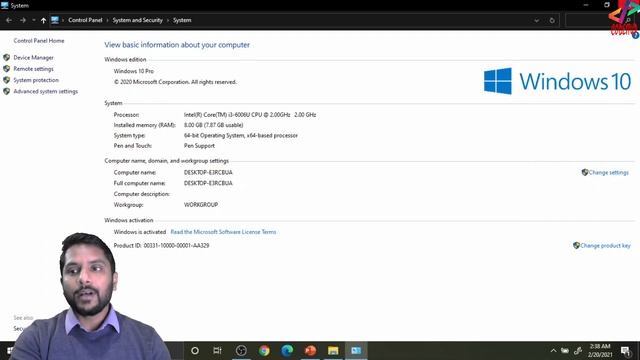This screenshot has height=360, width=640.
Task: Open Remote settings link
Action: tap(33, 69)
